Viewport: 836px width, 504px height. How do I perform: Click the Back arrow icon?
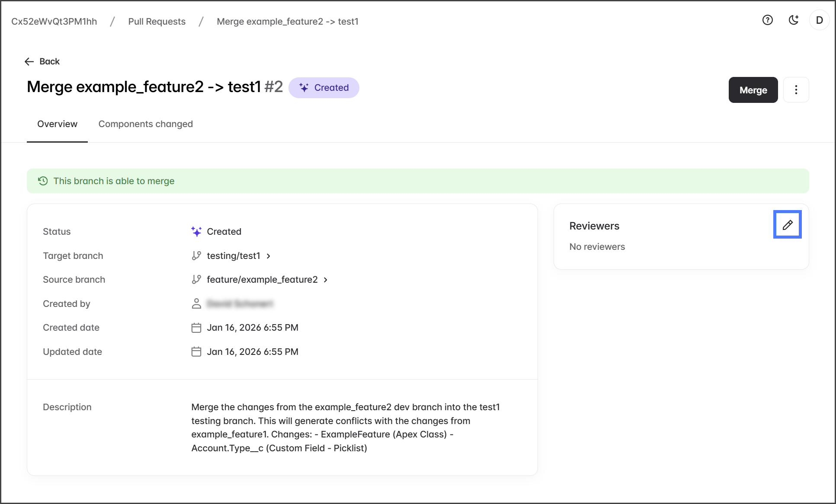[29, 61]
